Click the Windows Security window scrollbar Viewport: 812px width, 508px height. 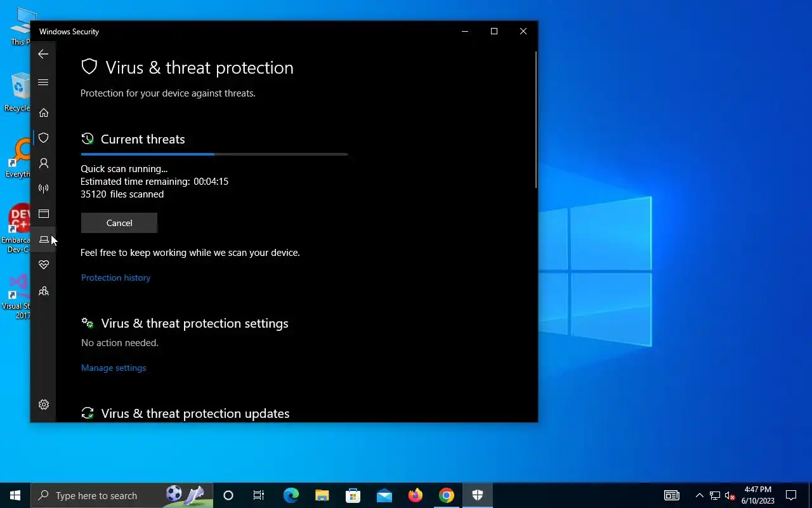(x=536, y=119)
